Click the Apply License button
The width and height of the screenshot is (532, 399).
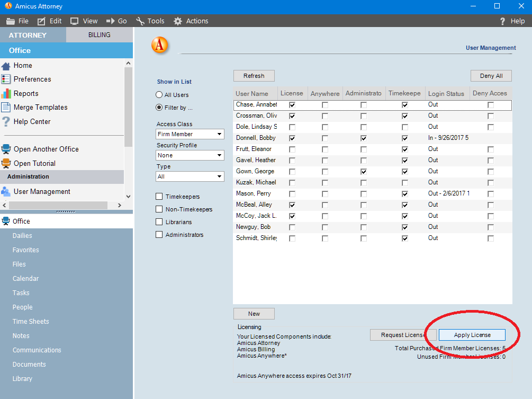coord(471,335)
